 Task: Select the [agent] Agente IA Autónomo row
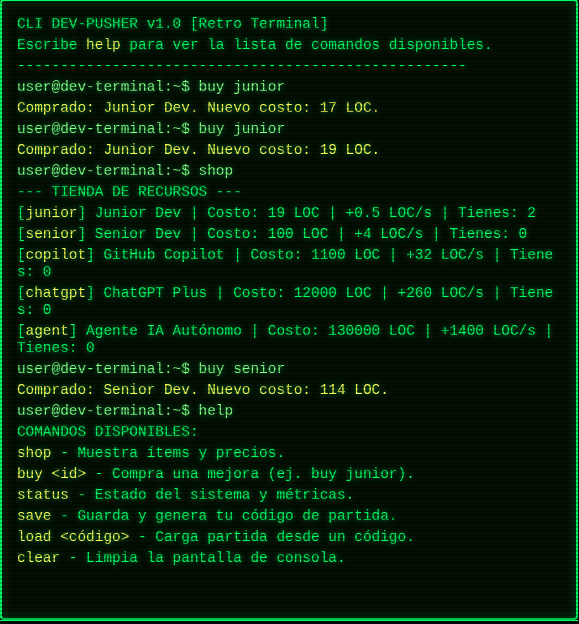tap(285, 339)
